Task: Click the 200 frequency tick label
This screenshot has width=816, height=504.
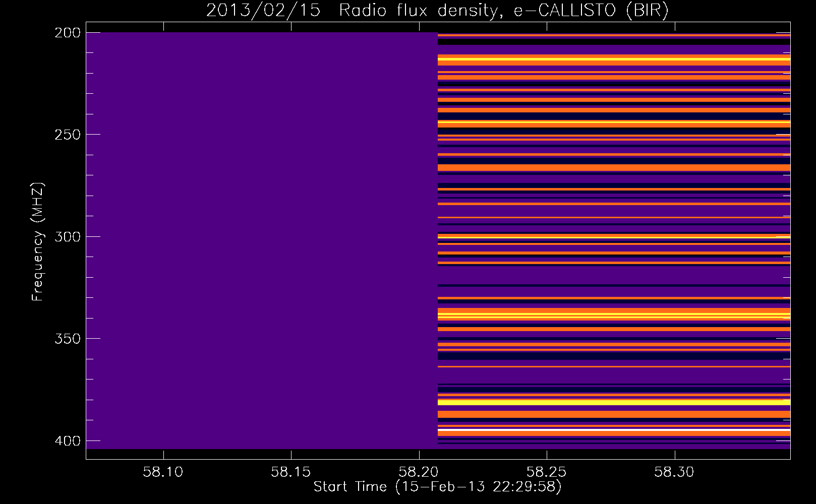Action: point(68,33)
